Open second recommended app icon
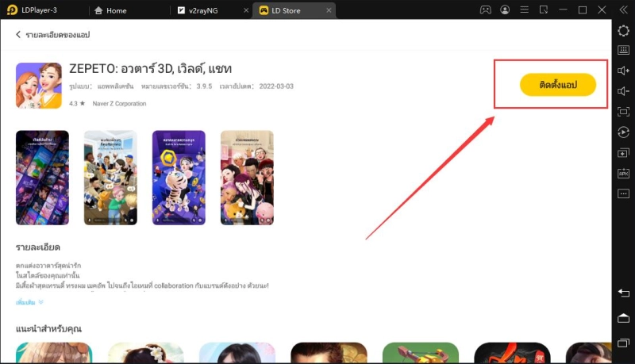The width and height of the screenshot is (635, 364). point(146,353)
